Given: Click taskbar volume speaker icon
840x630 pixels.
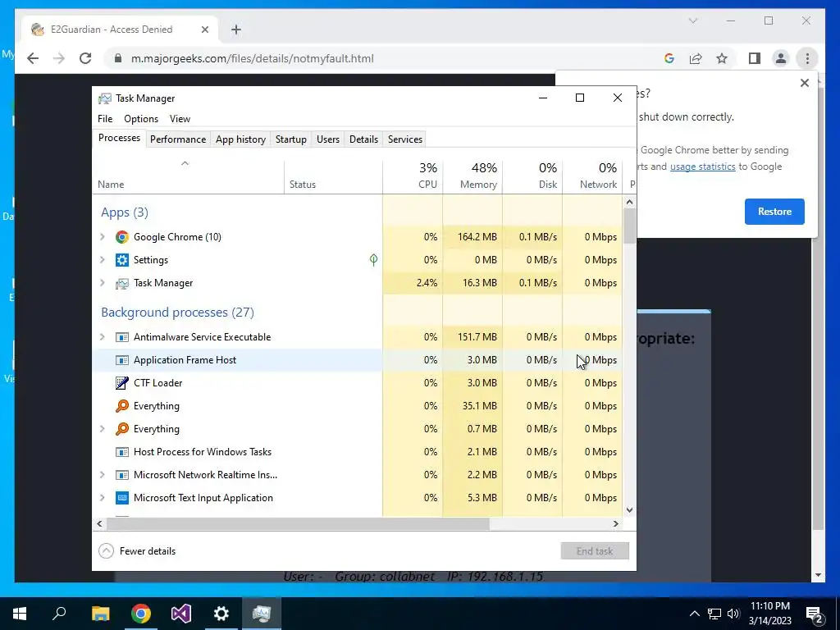Looking at the screenshot, I should [x=733, y=614].
